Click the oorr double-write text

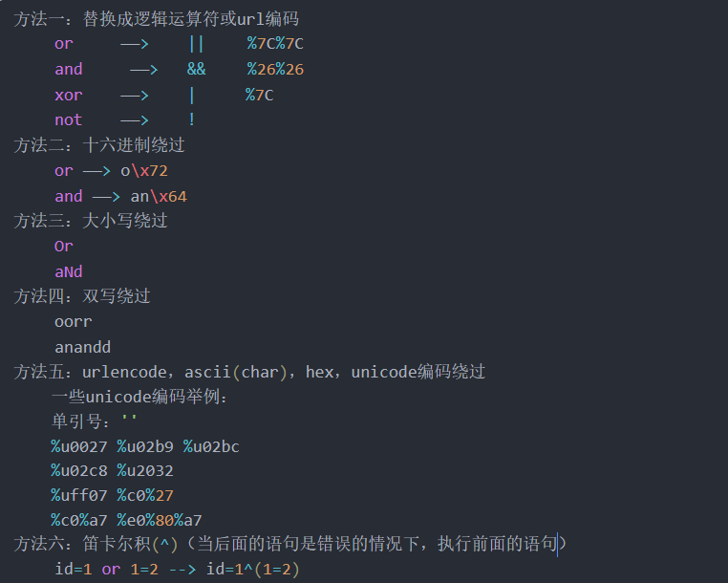[x=73, y=321]
